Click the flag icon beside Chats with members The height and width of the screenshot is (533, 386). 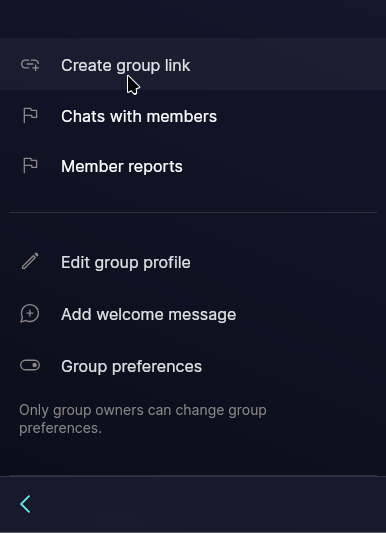(30, 116)
